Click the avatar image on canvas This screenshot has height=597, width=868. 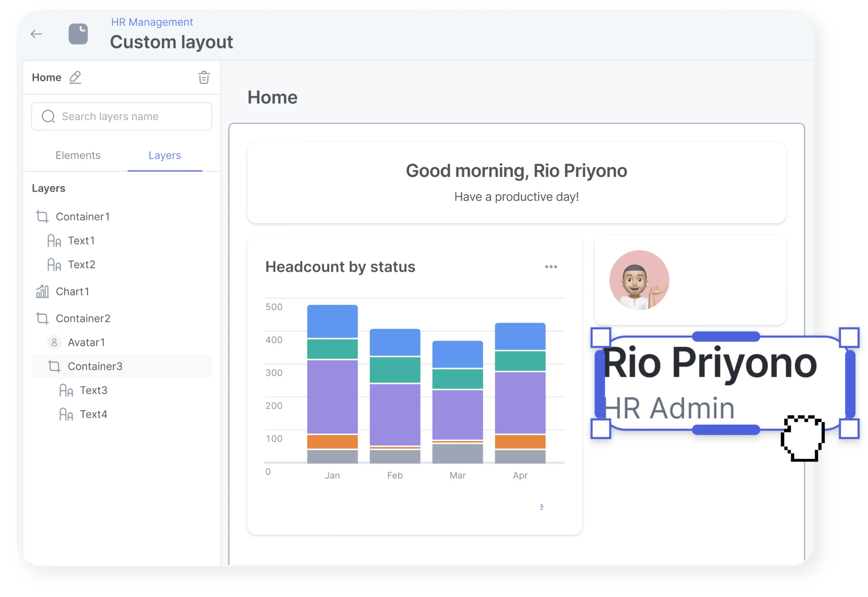[x=639, y=280]
